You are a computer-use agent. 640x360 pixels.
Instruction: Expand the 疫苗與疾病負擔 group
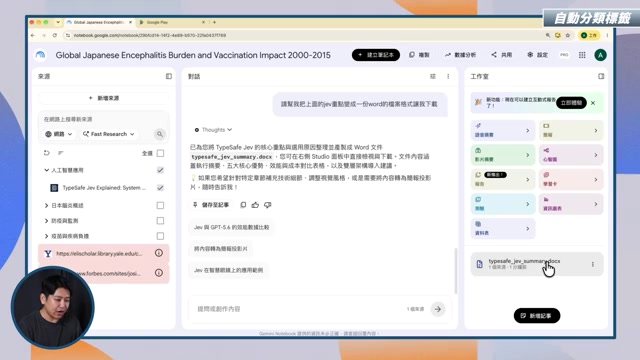point(46,236)
